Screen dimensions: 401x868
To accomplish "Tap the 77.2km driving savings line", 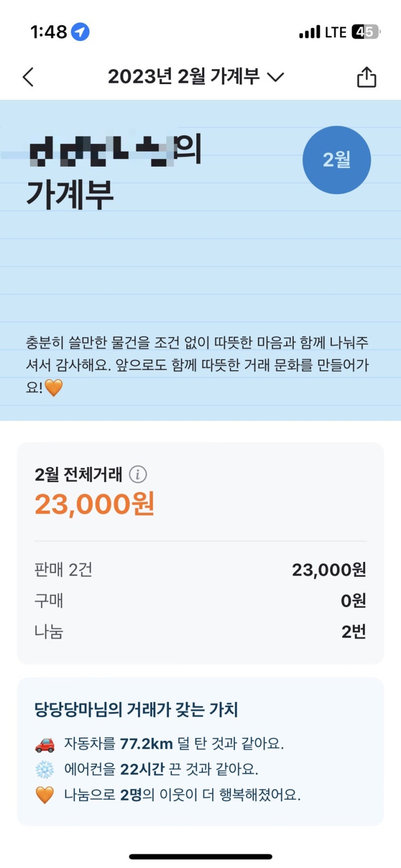I will (174, 744).
